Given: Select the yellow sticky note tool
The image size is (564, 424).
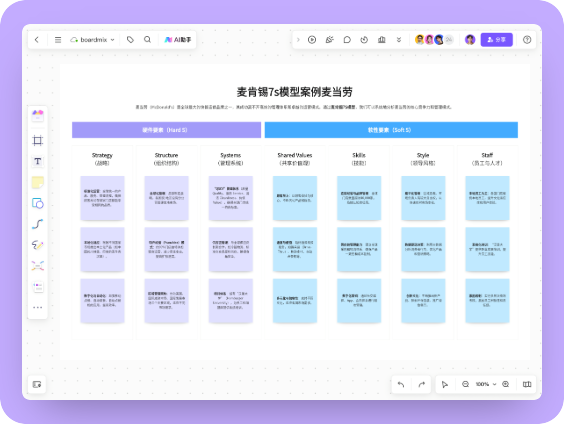Looking at the screenshot, I should point(38,182).
